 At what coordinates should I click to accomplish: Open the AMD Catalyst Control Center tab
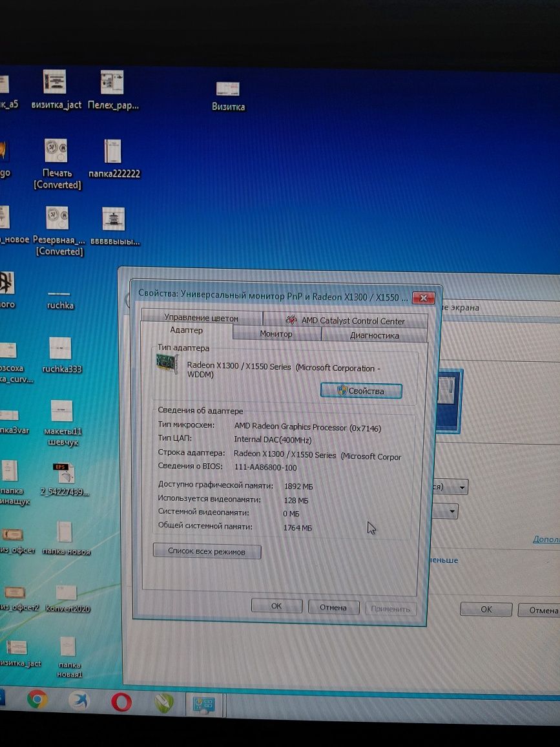click(346, 320)
